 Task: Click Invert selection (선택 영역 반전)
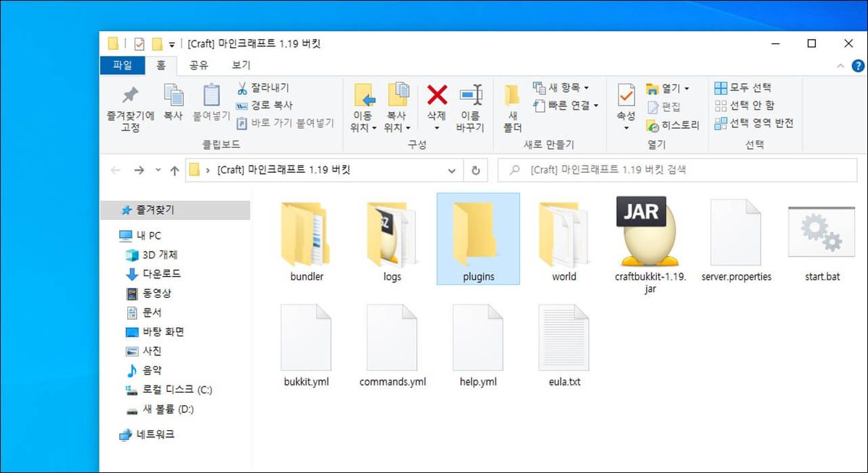(x=754, y=123)
